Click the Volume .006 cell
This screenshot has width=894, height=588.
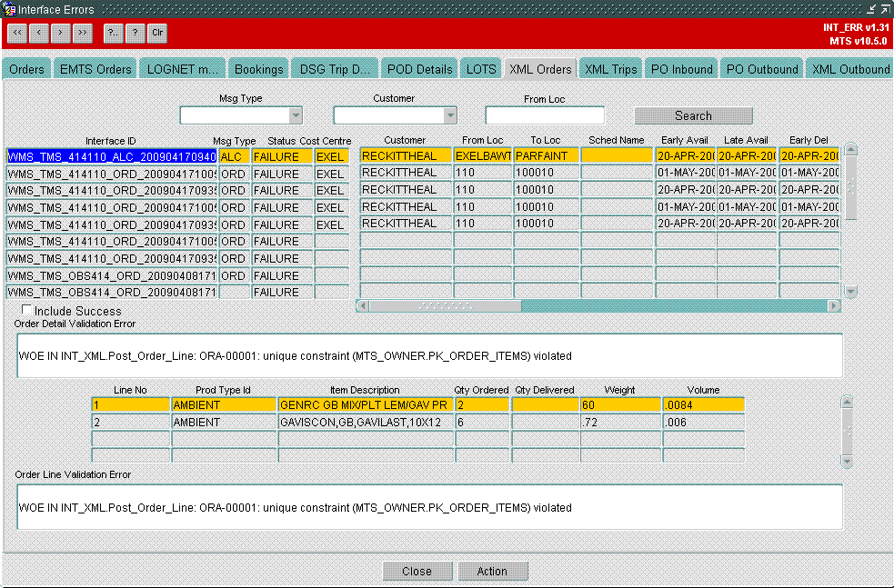pos(703,423)
